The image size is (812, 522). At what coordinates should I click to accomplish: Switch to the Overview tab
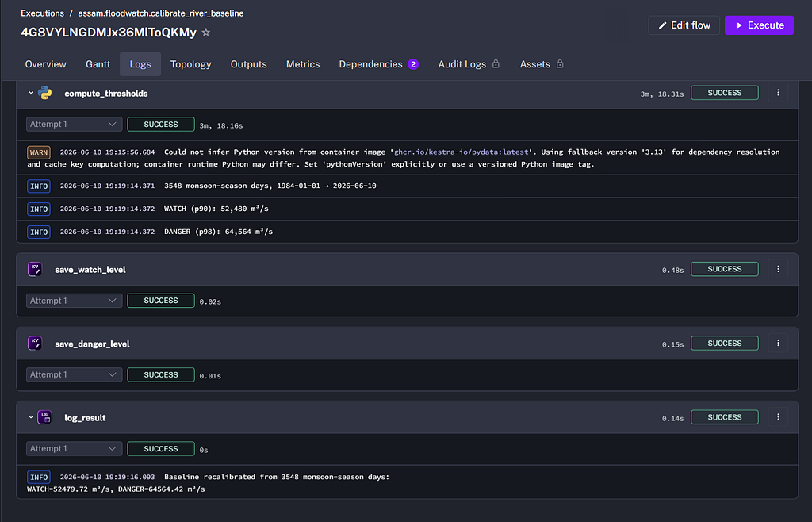pyautogui.click(x=45, y=64)
